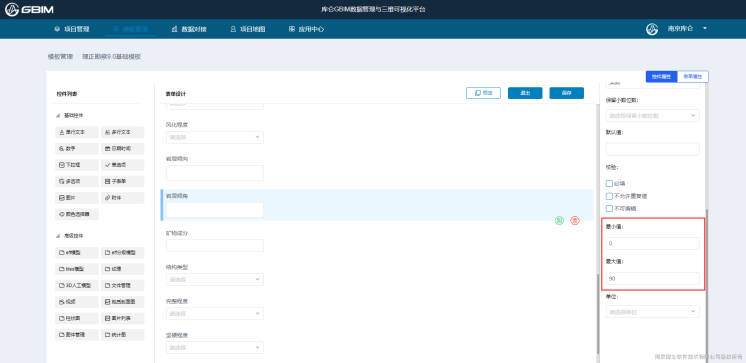Viewport: 746px width, 363px height.
Task: Choose the 视频 video widget
Action: pyautogui.click(x=77, y=302)
